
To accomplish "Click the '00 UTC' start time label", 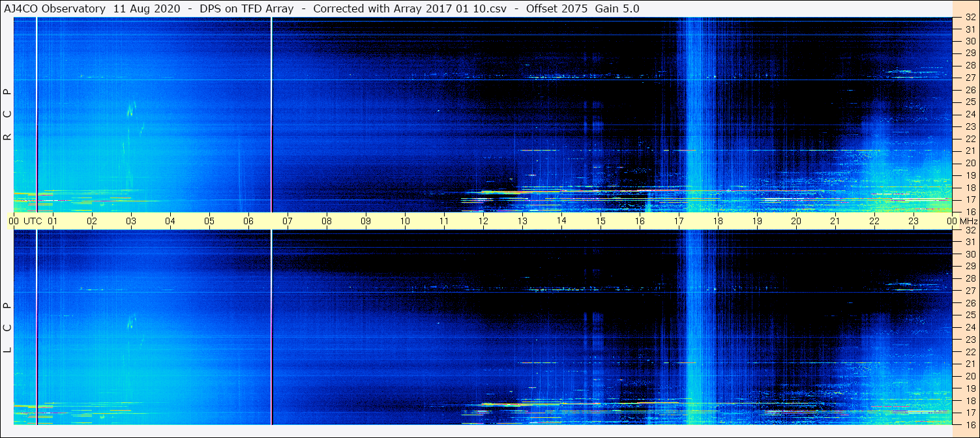I will (25, 221).
